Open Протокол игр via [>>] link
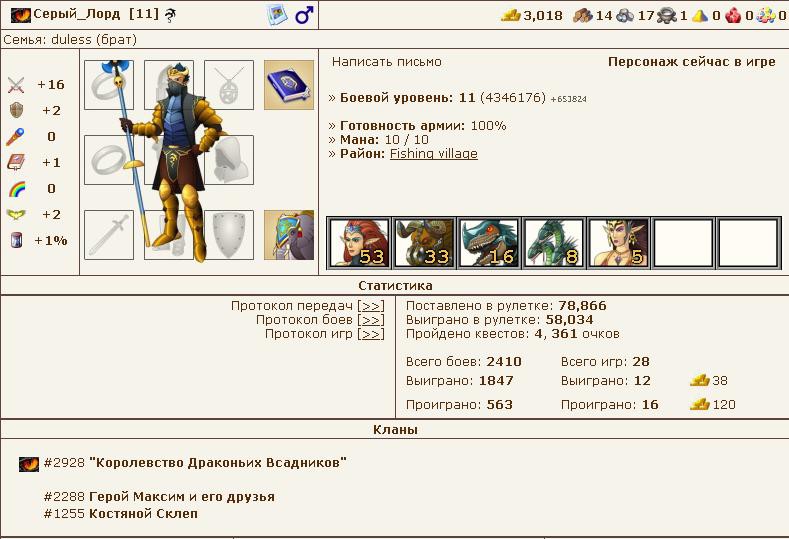Screen dimensions: 789x539 (x=371, y=334)
